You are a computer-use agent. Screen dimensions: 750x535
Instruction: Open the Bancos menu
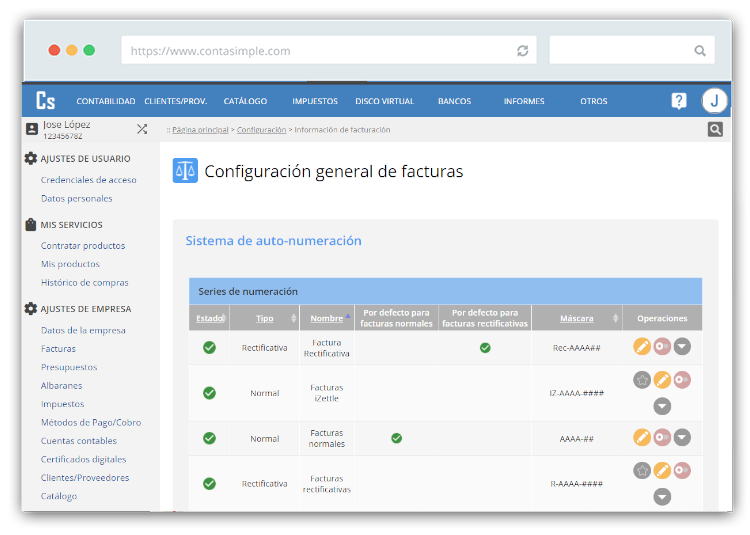point(454,101)
